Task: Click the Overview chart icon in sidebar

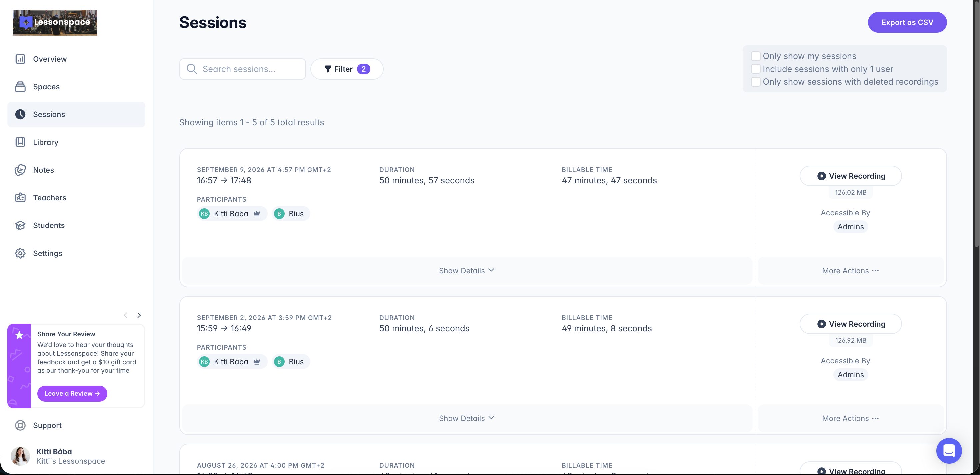Action: pos(20,59)
